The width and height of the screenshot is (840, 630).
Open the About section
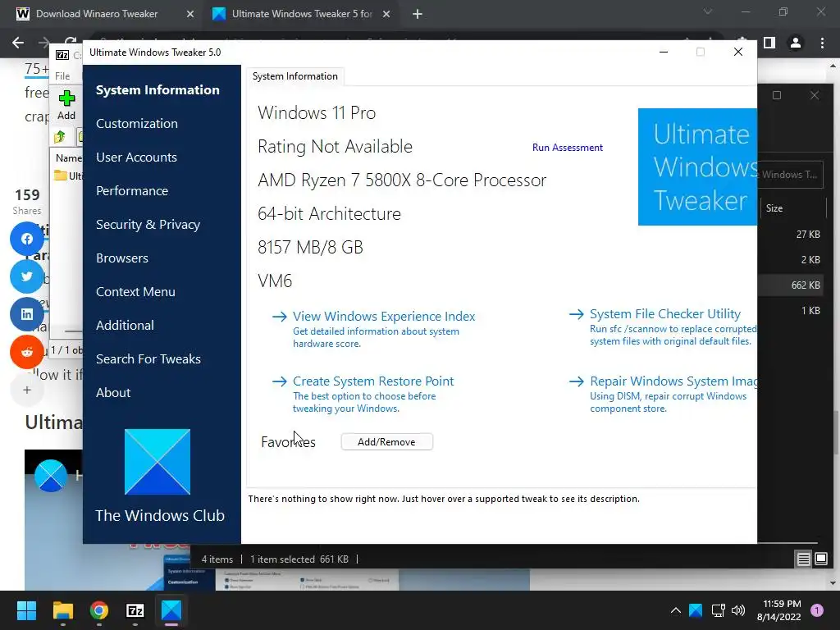click(113, 393)
